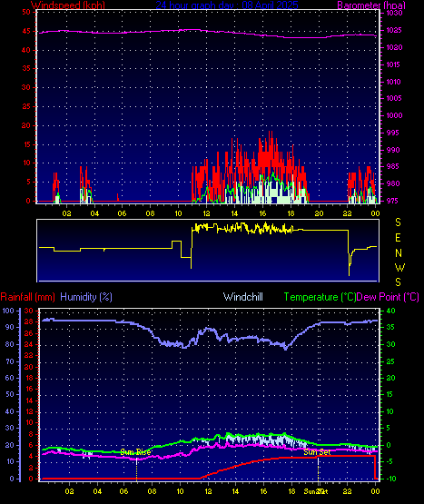The height and width of the screenshot is (504, 424).
Task: Click the N wind direction label
Action: point(399,253)
